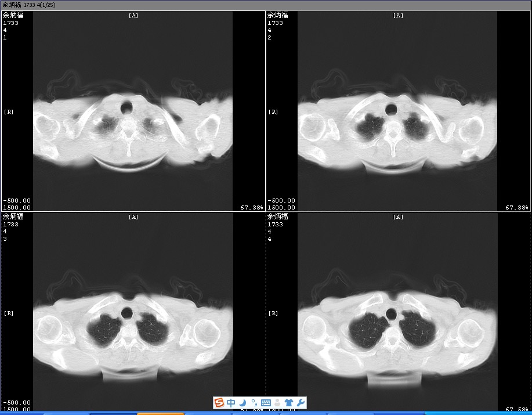The width and height of the screenshot is (532, 415).
Task: Click the '[A]' anterior marker in slice 1 panel
Action: (x=133, y=16)
